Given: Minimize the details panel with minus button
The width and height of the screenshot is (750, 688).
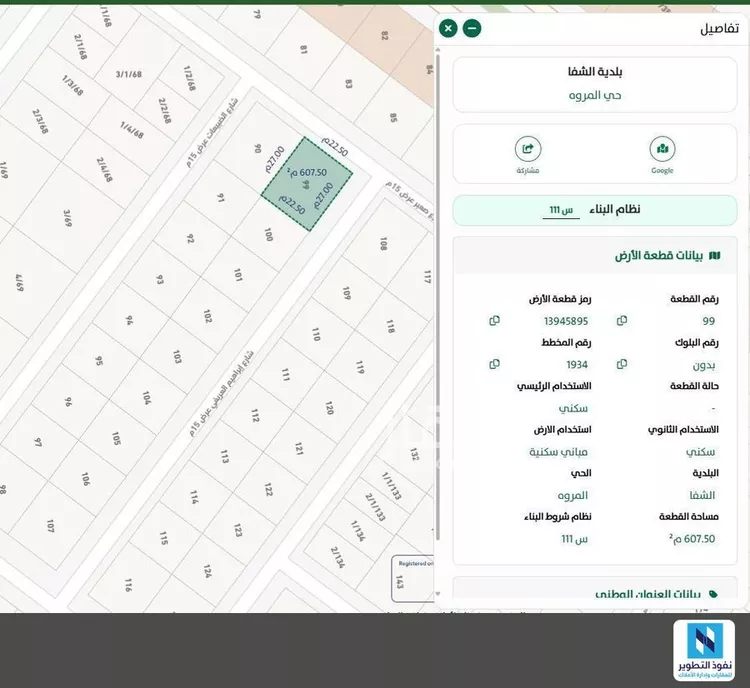Looking at the screenshot, I should (472, 29).
